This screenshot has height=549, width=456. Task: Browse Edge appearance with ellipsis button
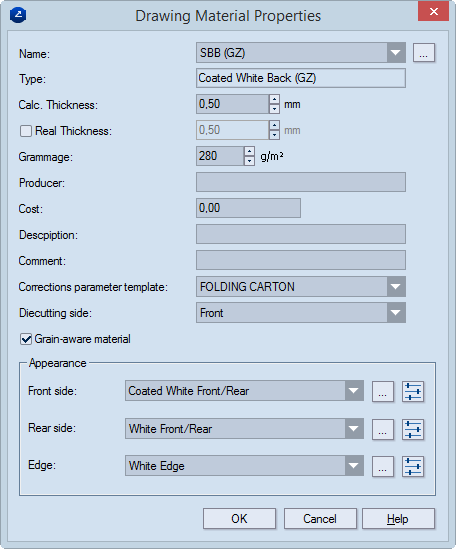point(383,466)
